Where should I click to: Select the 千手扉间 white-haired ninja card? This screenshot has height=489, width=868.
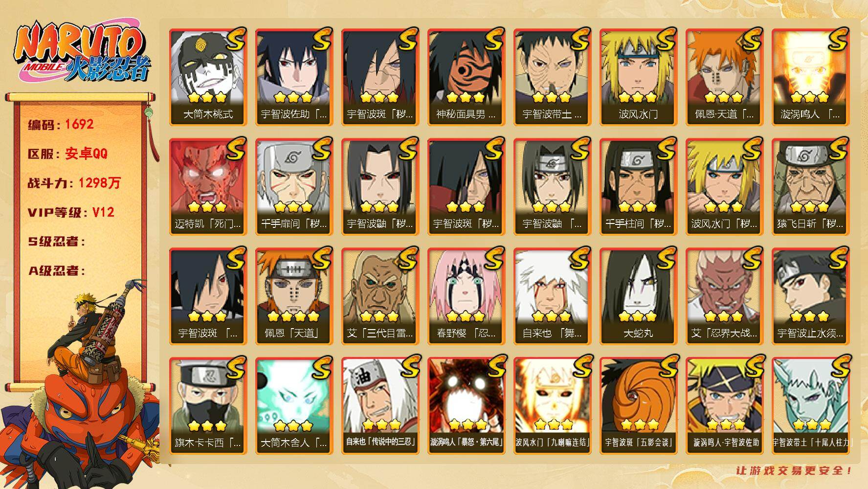point(294,187)
